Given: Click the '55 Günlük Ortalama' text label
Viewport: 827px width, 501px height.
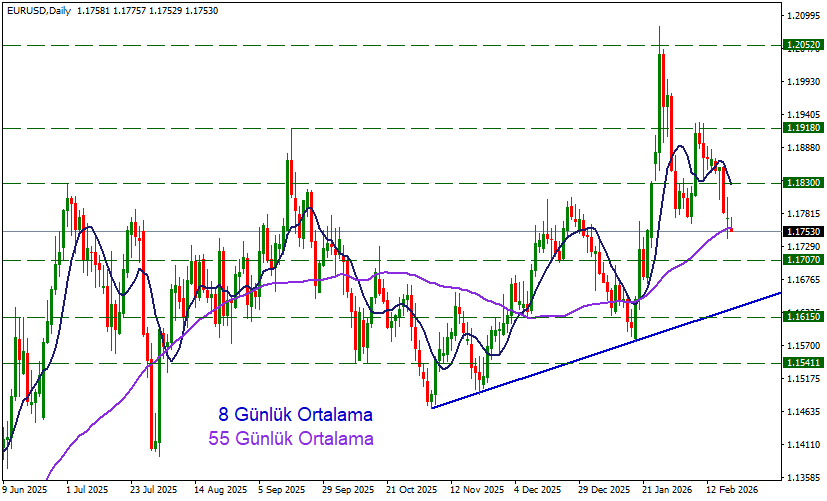Looking at the screenshot, I should tap(291, 438).
